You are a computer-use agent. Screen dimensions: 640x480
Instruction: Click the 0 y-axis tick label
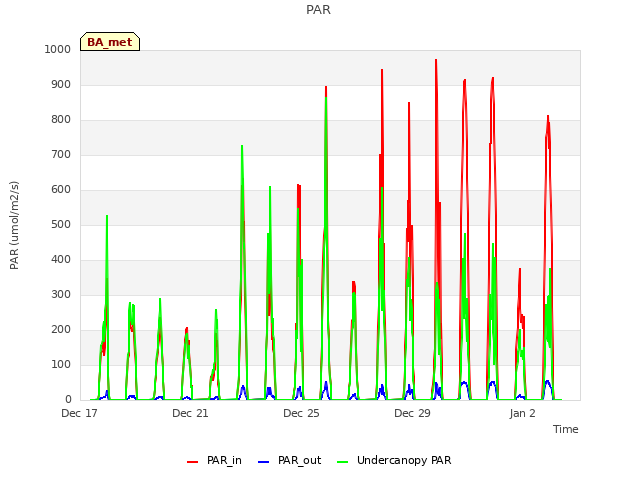coord(68,400)
